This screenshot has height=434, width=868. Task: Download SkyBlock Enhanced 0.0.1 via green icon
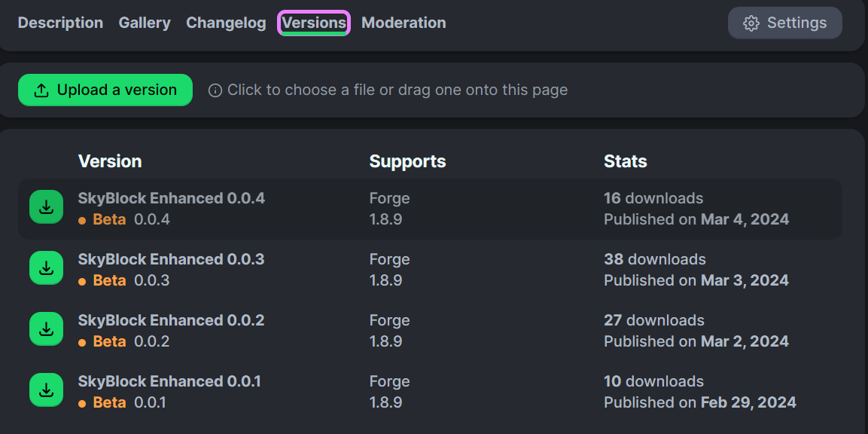tap(47, 390)
